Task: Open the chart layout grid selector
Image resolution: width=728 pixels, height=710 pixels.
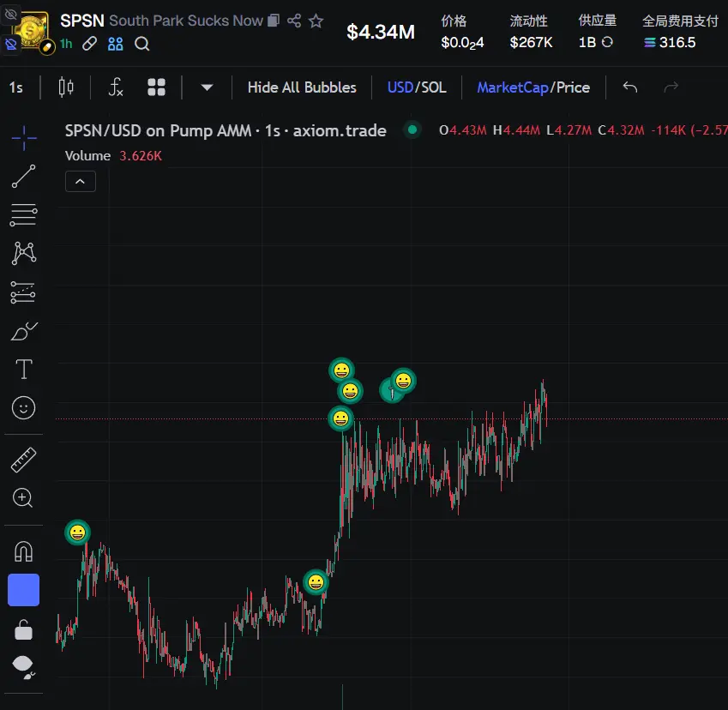Action: (156, 87)
